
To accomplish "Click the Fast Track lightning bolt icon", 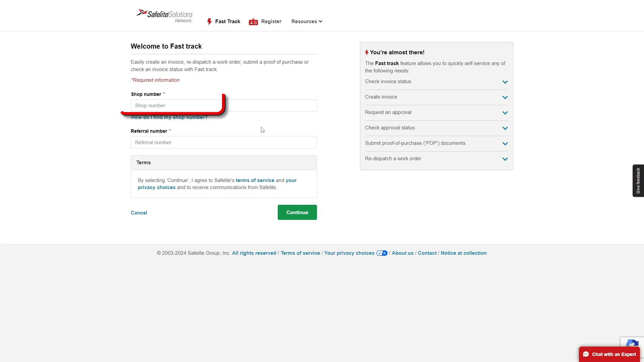I will 209,22.
